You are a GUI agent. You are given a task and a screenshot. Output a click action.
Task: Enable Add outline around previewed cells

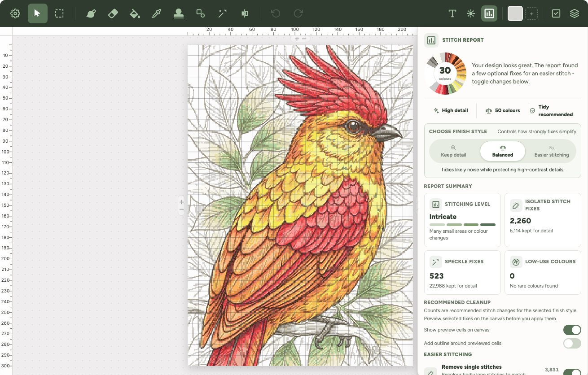click(572, 344)
